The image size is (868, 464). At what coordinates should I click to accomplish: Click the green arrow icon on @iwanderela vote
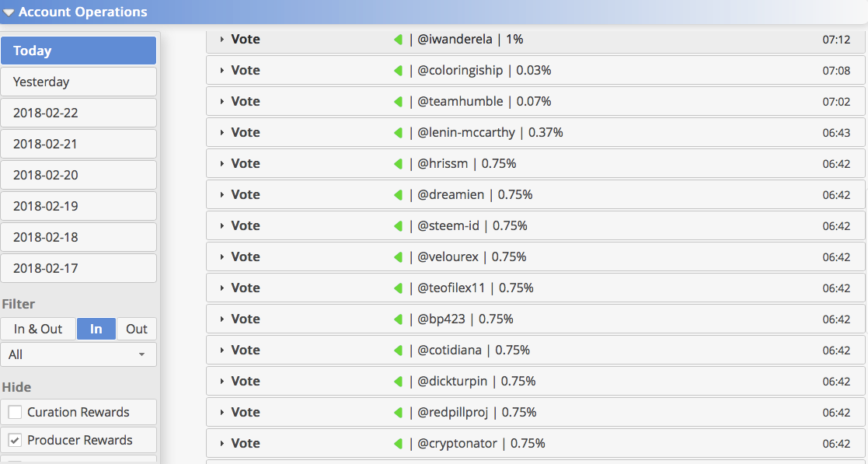397,40
